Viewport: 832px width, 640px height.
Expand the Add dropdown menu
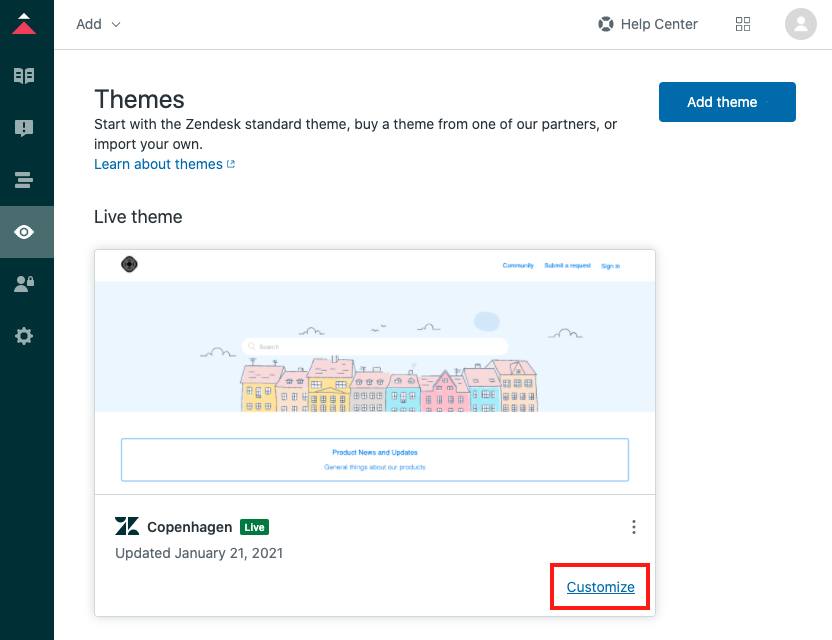click(98, 24)
